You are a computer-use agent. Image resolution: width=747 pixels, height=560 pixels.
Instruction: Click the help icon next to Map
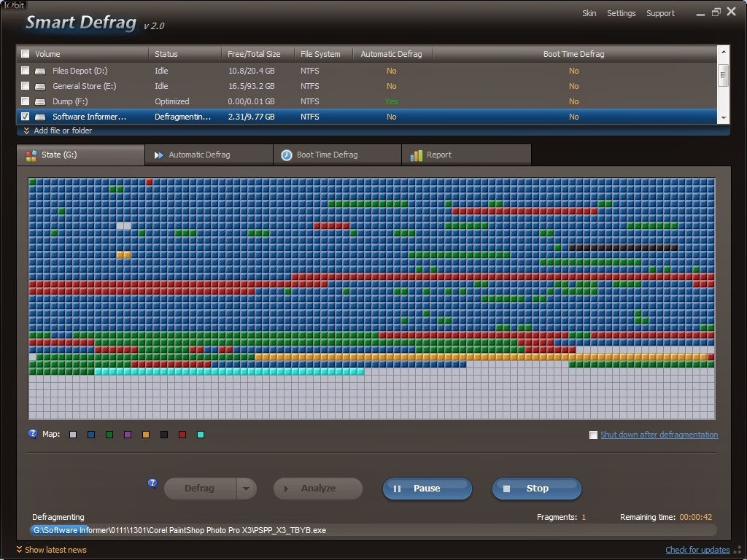tap(33, 434)
